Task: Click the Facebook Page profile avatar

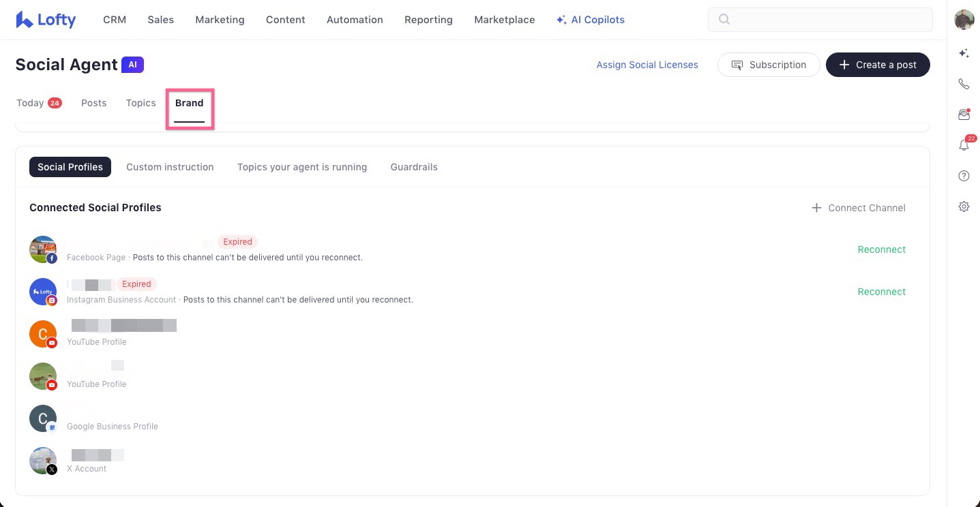Action: [x=43, y=249]
